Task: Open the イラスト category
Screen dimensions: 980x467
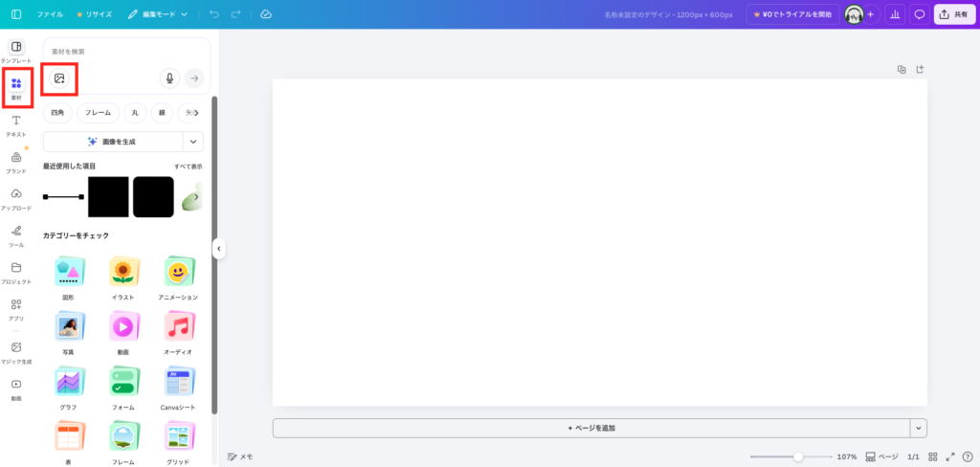Action: click(123, 278)
